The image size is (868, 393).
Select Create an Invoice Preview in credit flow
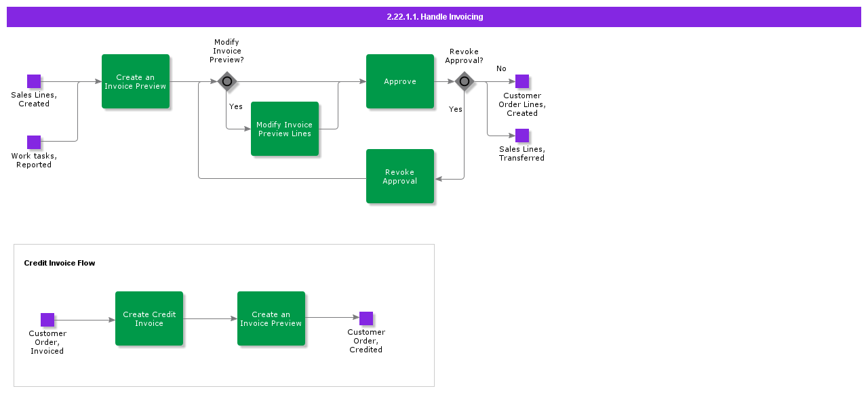pyautogui.click(x=271, y=318)
